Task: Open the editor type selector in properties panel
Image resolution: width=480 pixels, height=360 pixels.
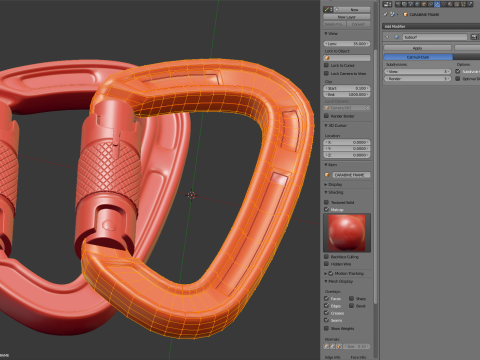Action: (387, 4)
